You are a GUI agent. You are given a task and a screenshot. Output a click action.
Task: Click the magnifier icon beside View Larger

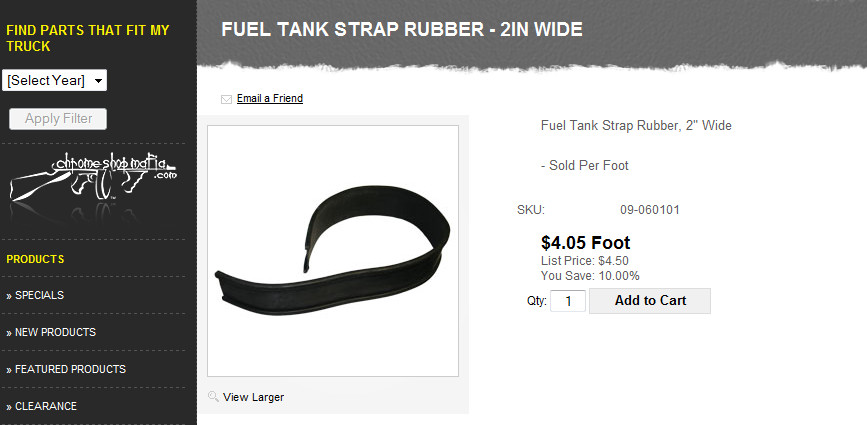tap(213, 396)
